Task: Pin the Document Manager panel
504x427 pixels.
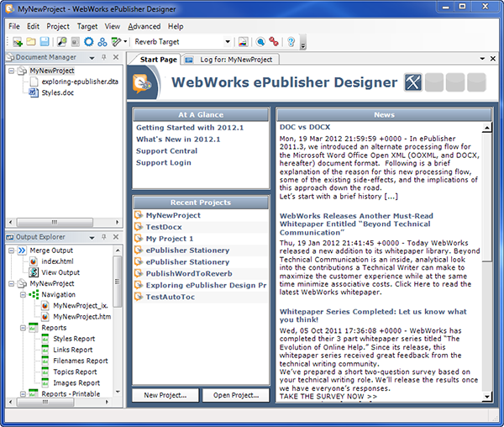Action: pos(104,57)
